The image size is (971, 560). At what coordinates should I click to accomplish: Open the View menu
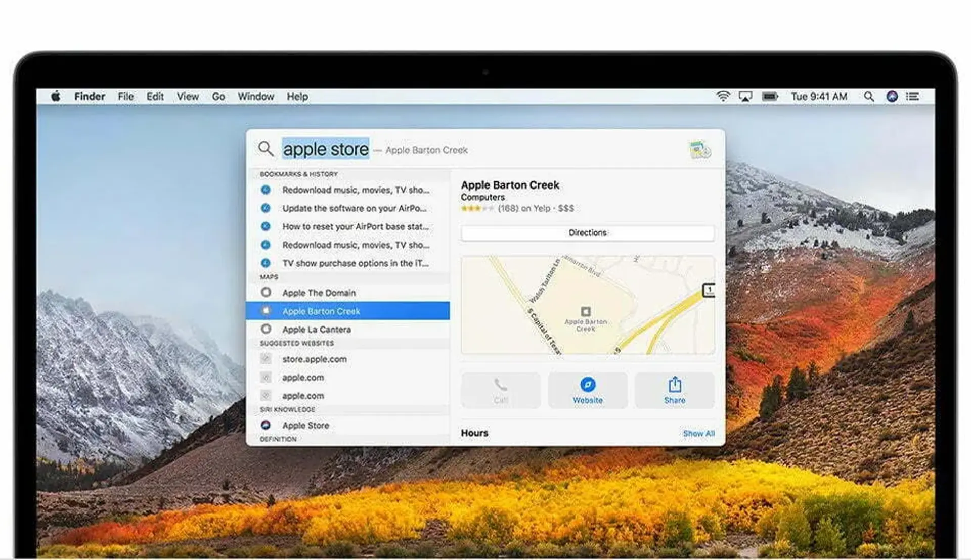click(188, 96)
